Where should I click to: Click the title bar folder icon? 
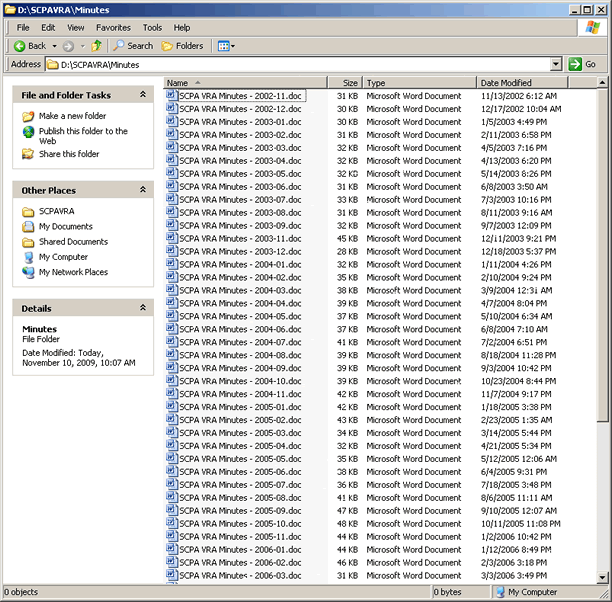[10, 9]
